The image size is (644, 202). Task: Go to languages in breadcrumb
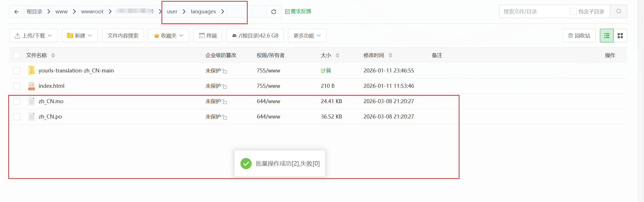(203, 12)
